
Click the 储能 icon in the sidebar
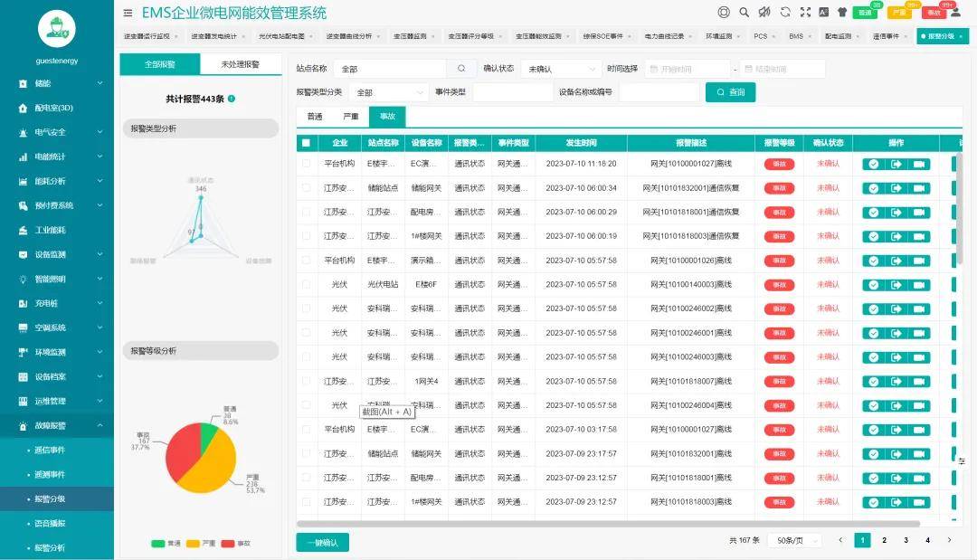click(23, 83)
